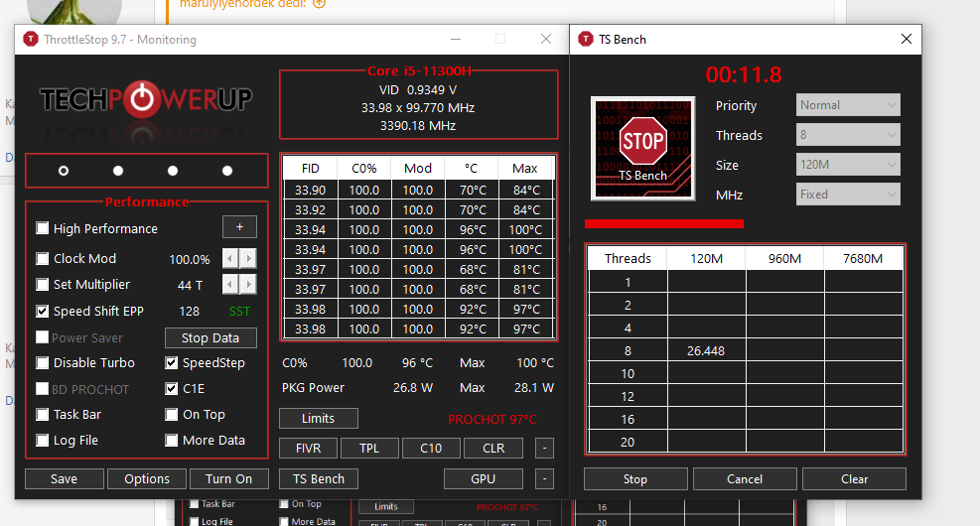
Task: Click the 00:11.8 benchmark timer
Action: tap(744, 75)
